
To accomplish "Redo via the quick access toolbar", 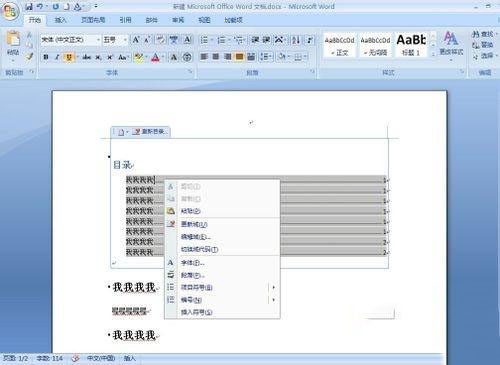I will coord(56,6).
